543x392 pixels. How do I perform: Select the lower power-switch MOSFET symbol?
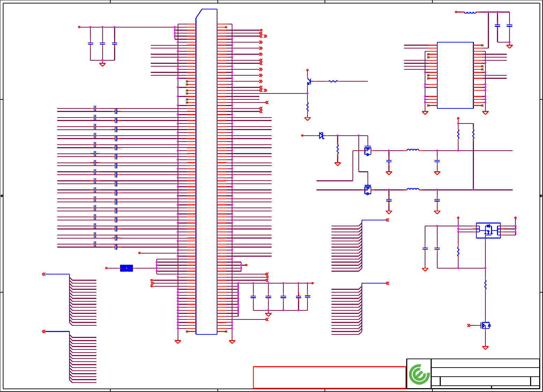pos(367,189)
